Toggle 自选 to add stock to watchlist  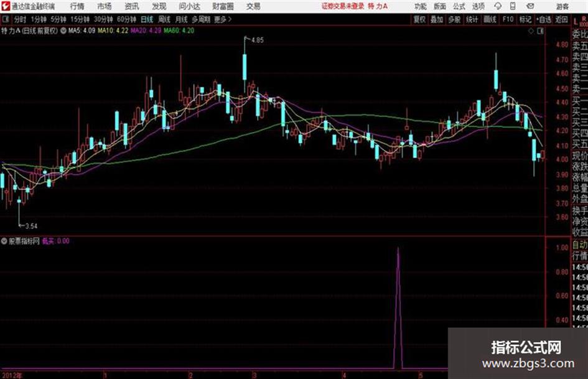(543, 19)
